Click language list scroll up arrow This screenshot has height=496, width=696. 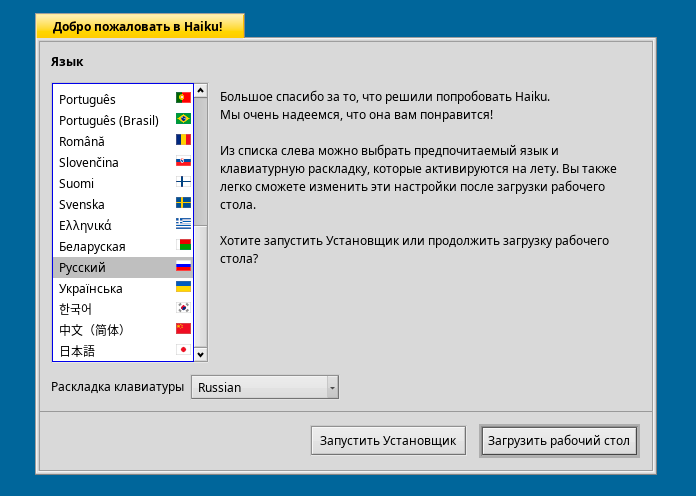201,91
